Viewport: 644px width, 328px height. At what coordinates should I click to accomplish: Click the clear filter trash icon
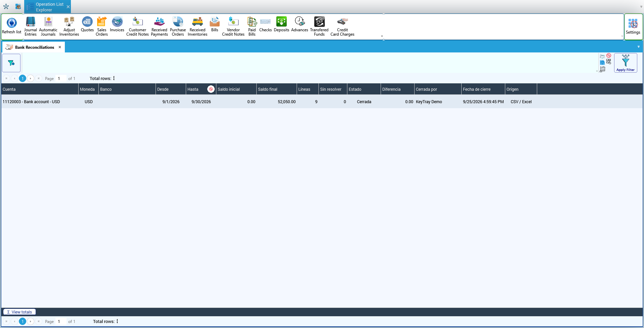[603, 69]
